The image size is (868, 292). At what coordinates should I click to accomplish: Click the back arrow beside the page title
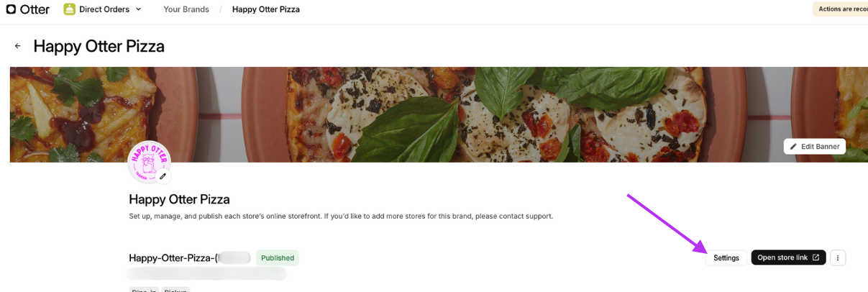click(x=17, y=46)
